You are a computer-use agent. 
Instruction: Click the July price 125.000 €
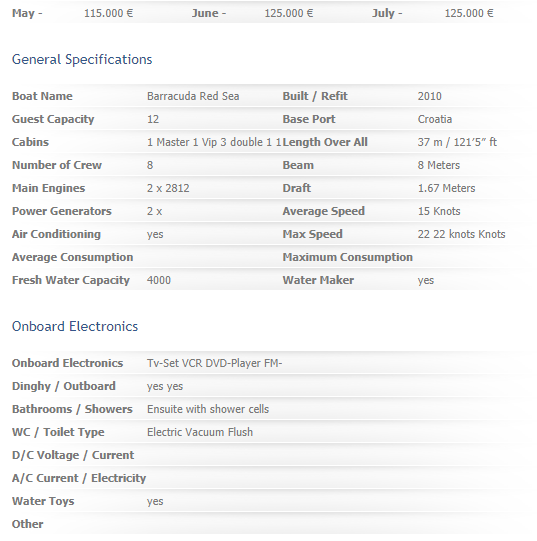(x=469, y=13)
